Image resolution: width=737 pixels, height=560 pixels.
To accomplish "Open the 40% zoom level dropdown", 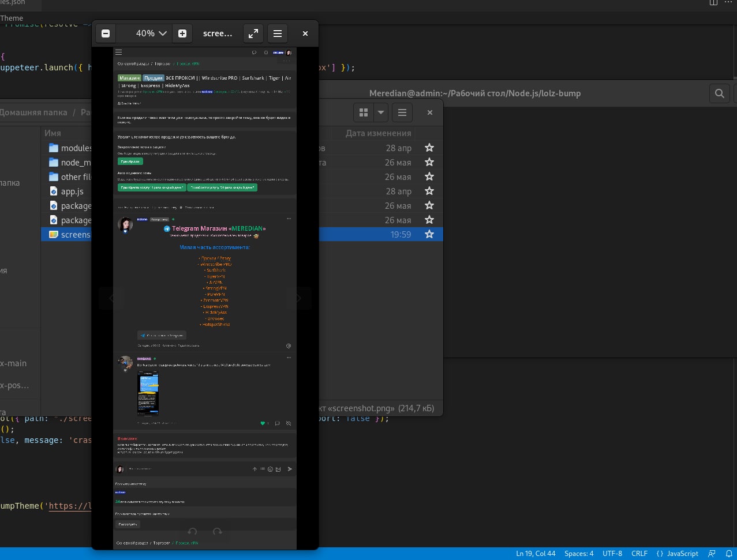I will coord(152,33).
